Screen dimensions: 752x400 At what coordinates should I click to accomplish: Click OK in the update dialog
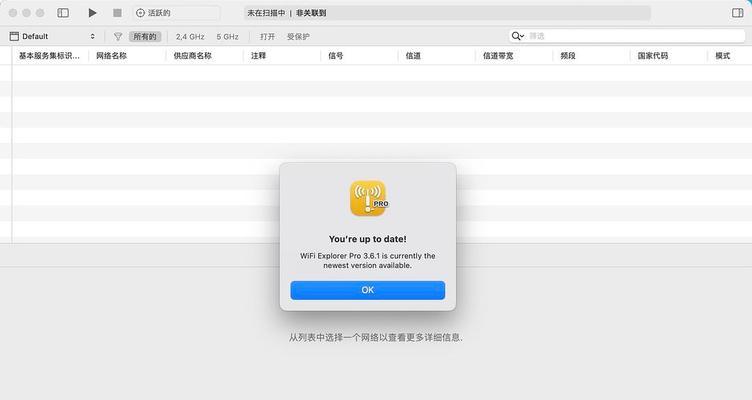click(x=367, y=290)
